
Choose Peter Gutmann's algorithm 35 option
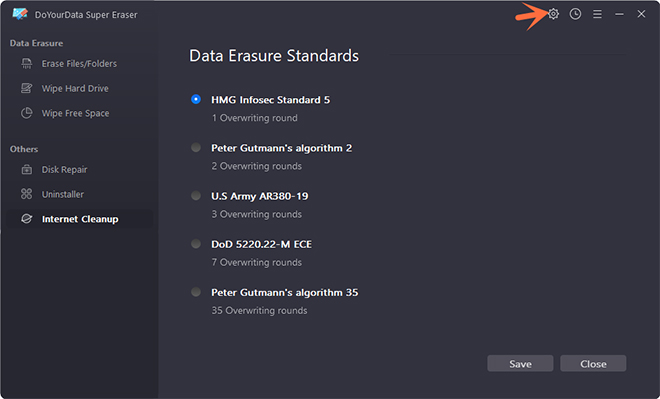(x=196, y=292)
